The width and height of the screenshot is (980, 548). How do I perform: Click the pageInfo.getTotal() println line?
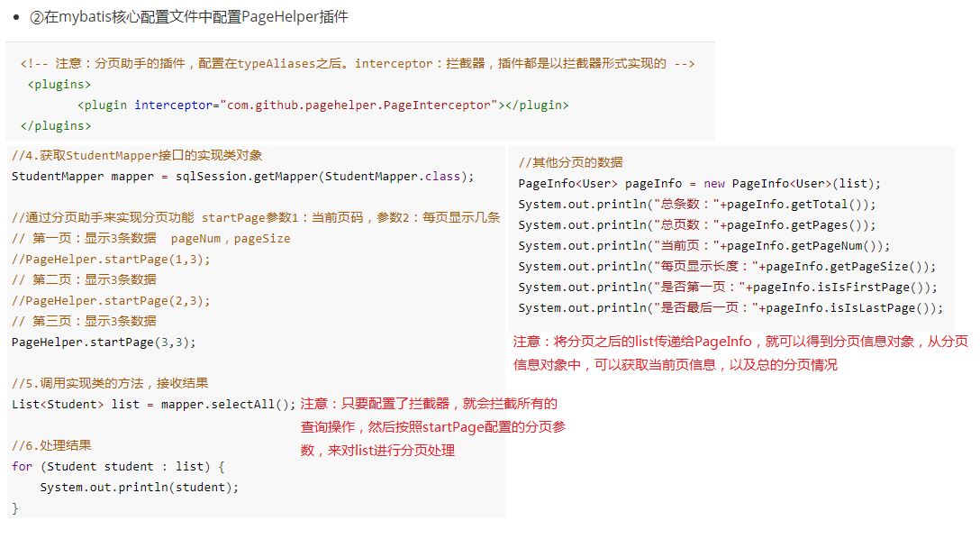coord(697,204)
